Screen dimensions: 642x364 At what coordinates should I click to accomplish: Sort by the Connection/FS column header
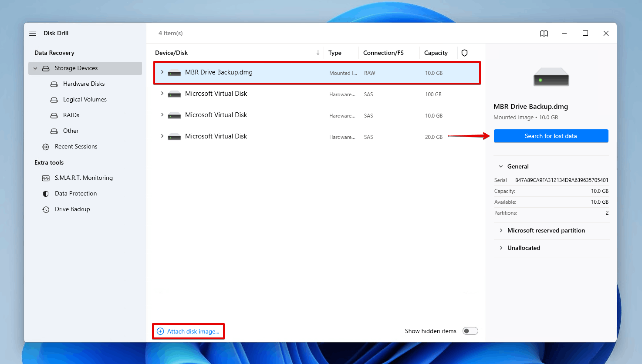tap(383, 53)
